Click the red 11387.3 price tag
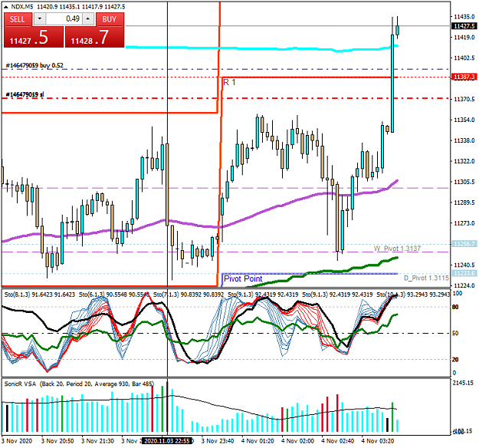 click(464, 77)
